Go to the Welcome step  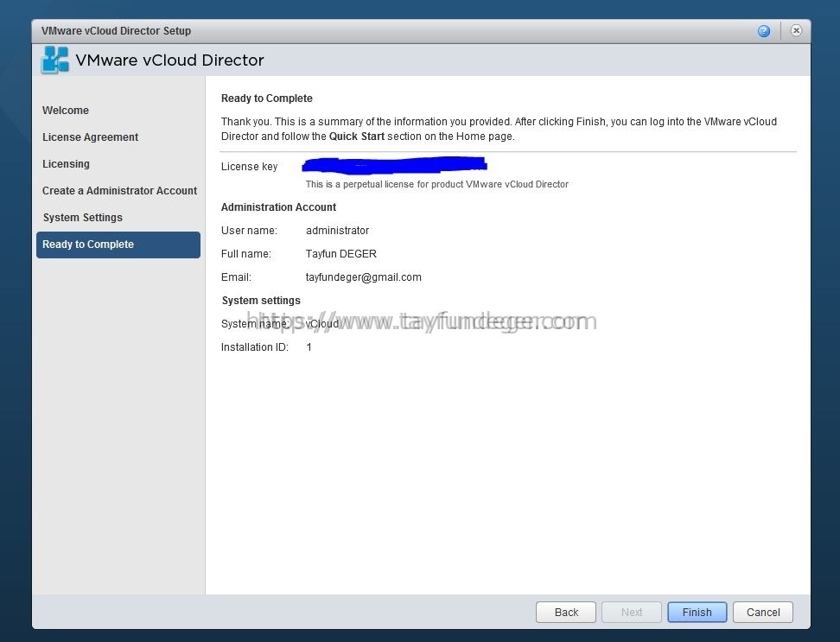click(x=66, y=111)
